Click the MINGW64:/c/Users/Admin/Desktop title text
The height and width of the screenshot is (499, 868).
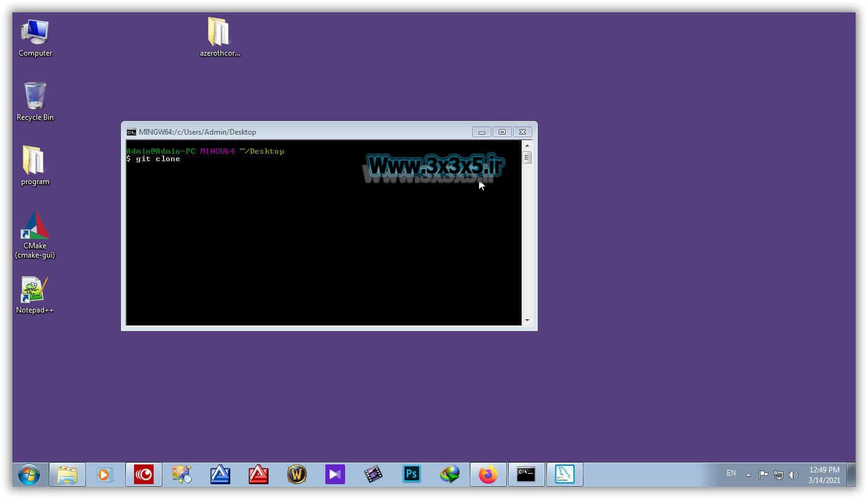[x=198, y=132]
